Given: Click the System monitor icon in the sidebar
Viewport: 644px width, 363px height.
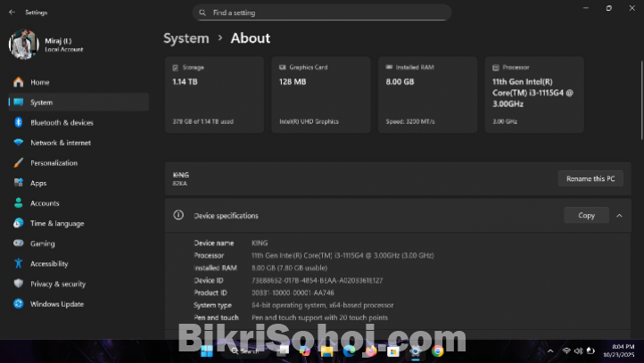Looking at the screenshot, I should [x=18, y=103].
